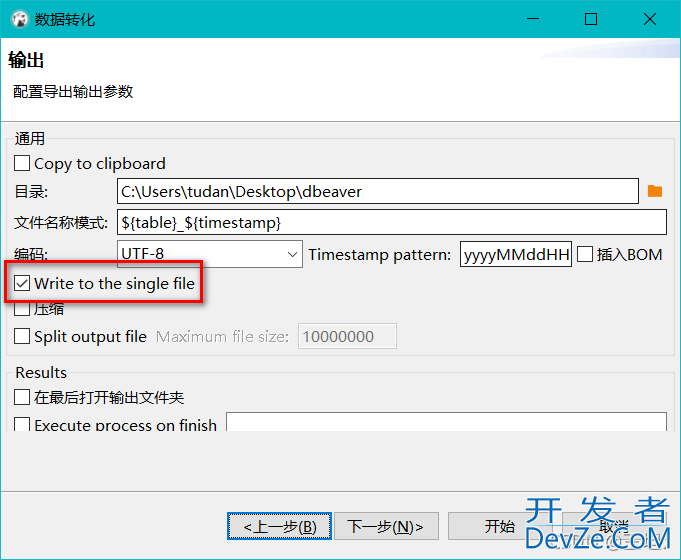
Task: Enable the Split output file checkbox
Action: pos(22,336)
